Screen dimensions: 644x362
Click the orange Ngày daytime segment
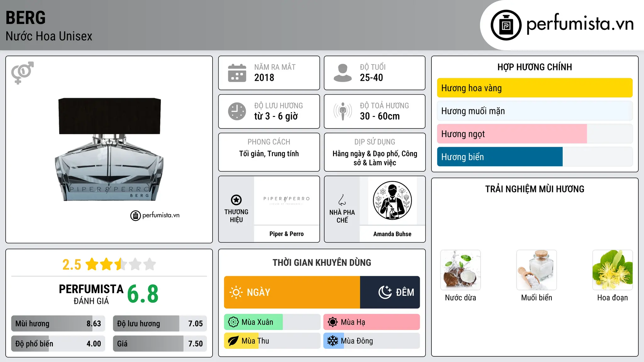292,292
